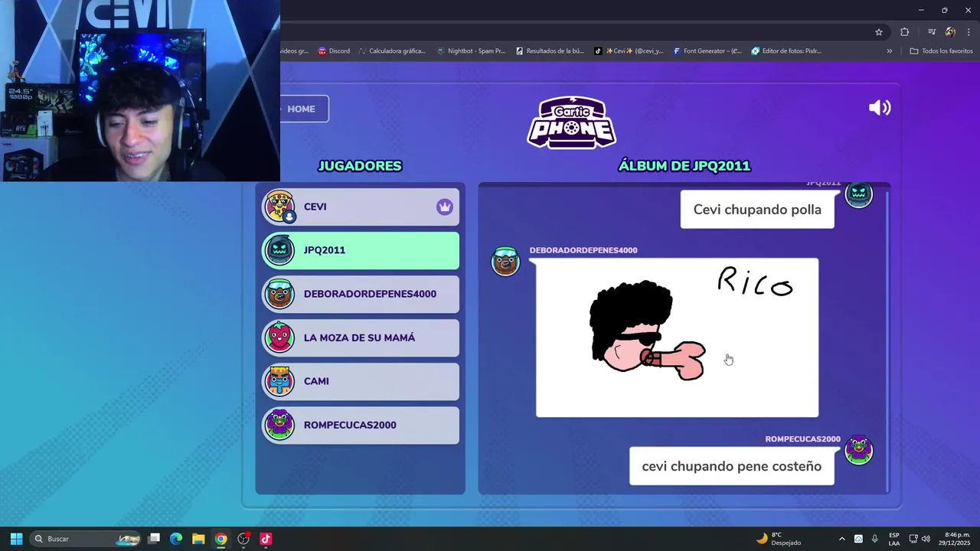Click the DEBORADORDEPENES4000 name above the drawing
The height and width of the screenshot is (551, 980).
(583, 250)
